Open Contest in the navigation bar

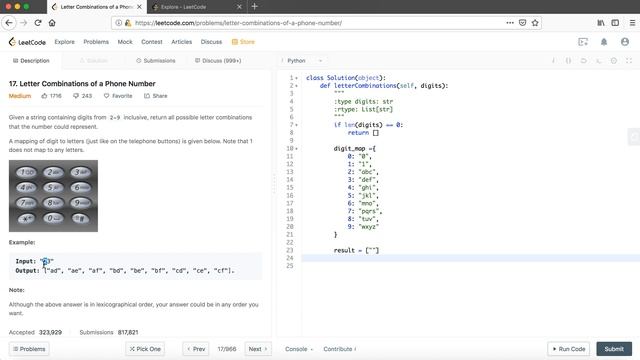pos(151,42)
